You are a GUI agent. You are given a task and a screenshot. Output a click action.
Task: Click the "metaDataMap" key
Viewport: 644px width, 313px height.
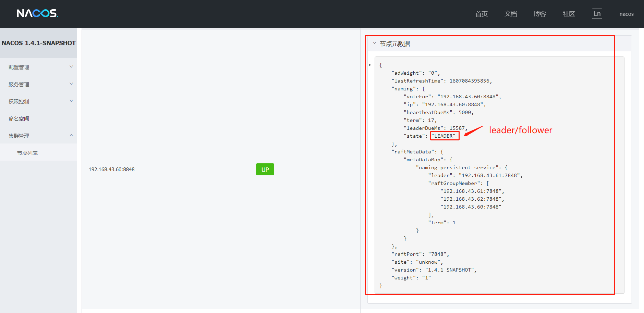point(424,160)
